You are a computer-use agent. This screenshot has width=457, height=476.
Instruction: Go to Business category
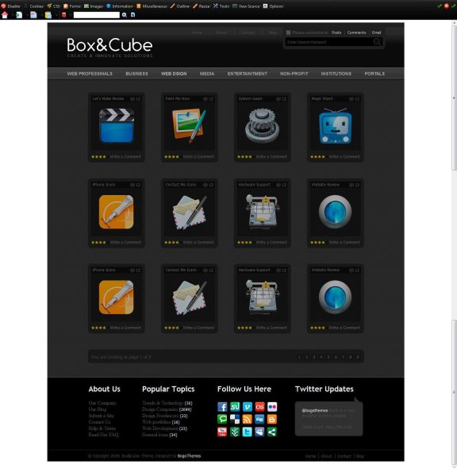136,74
